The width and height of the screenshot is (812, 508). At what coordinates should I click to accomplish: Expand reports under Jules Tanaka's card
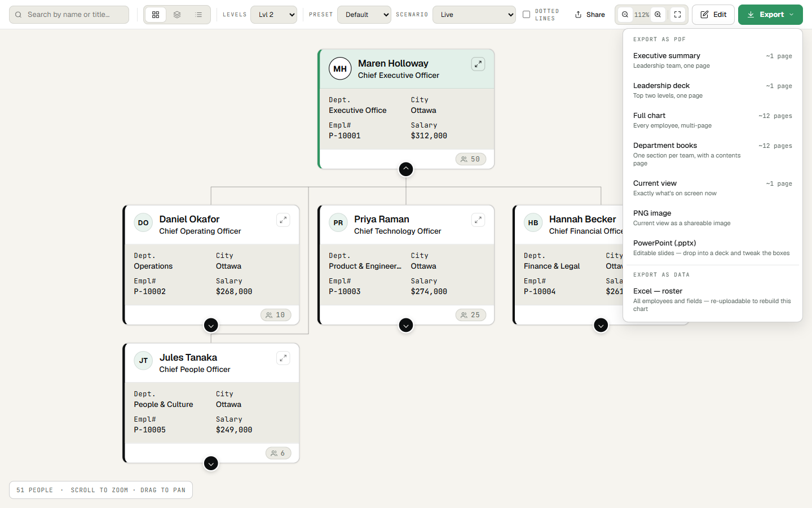pyautogui.click(x=211, y=463)
